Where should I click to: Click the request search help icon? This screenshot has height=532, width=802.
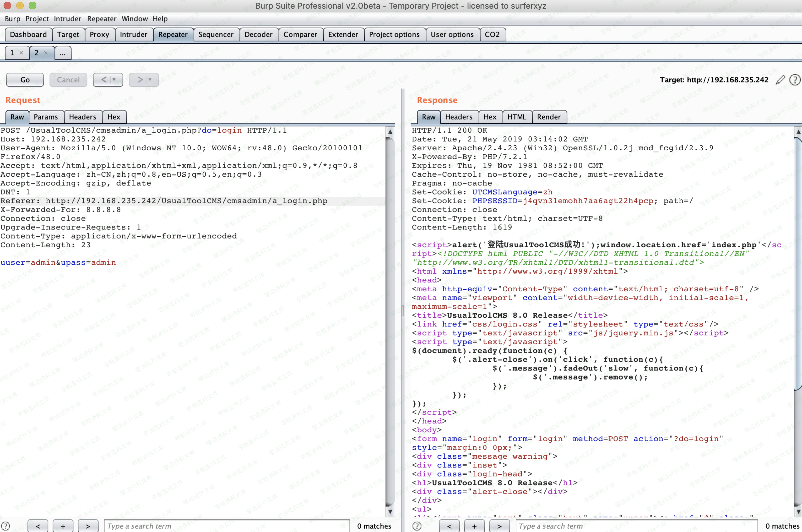click(x=6, y=526)
